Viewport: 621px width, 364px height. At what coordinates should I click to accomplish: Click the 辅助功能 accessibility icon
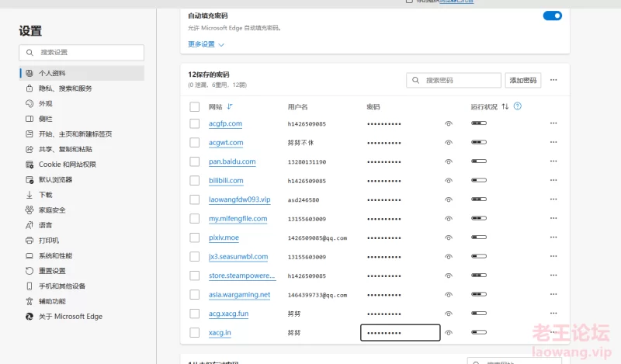pyautogui.click(x=29, y=301)
